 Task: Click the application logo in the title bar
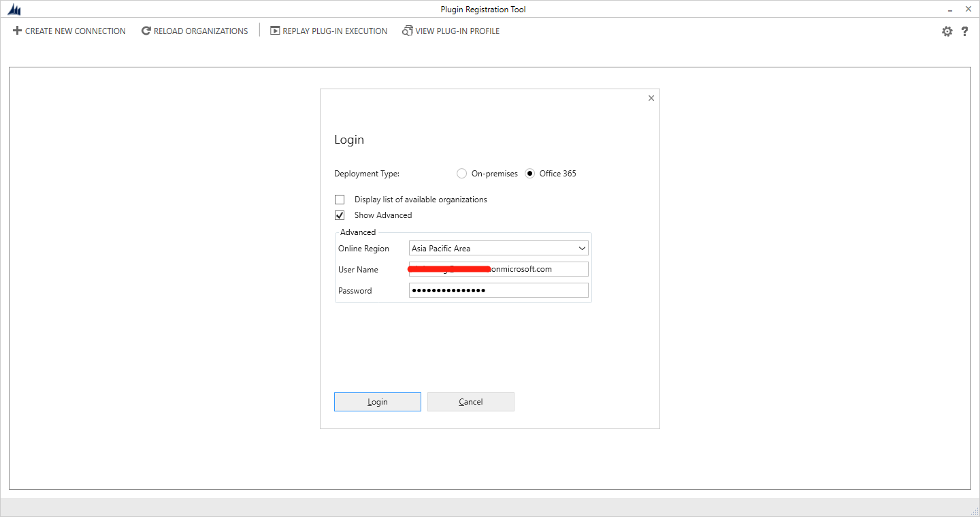click(14, 10)
